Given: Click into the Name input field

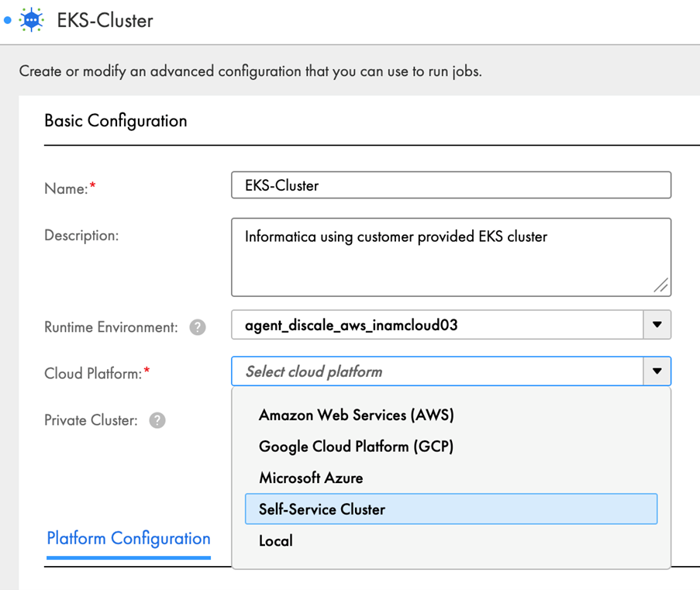Looking at the screenshot, I should (x=450, y=185).
